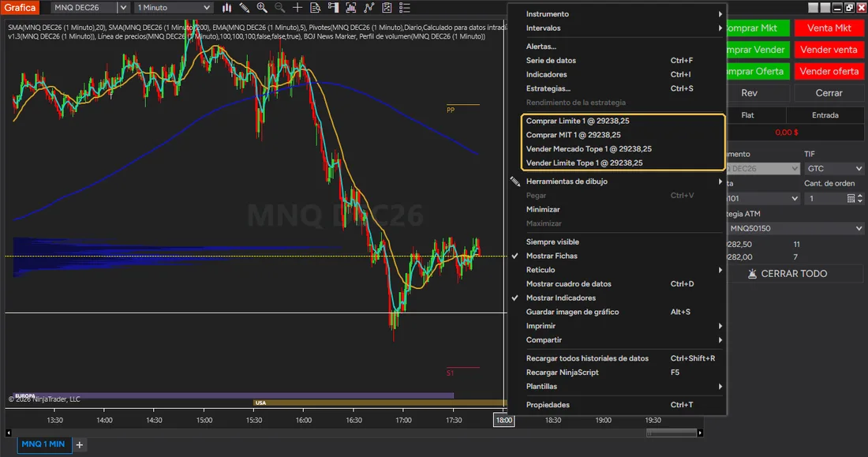This screenshot has height=457, width=868.
Task: Click the calculator icon in quantity field
Action: tap(851, 198)
